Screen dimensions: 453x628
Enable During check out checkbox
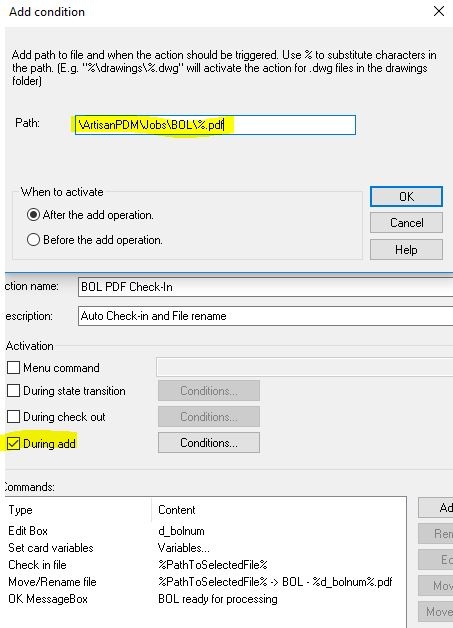pyautogui.click(x=14, y=417)
